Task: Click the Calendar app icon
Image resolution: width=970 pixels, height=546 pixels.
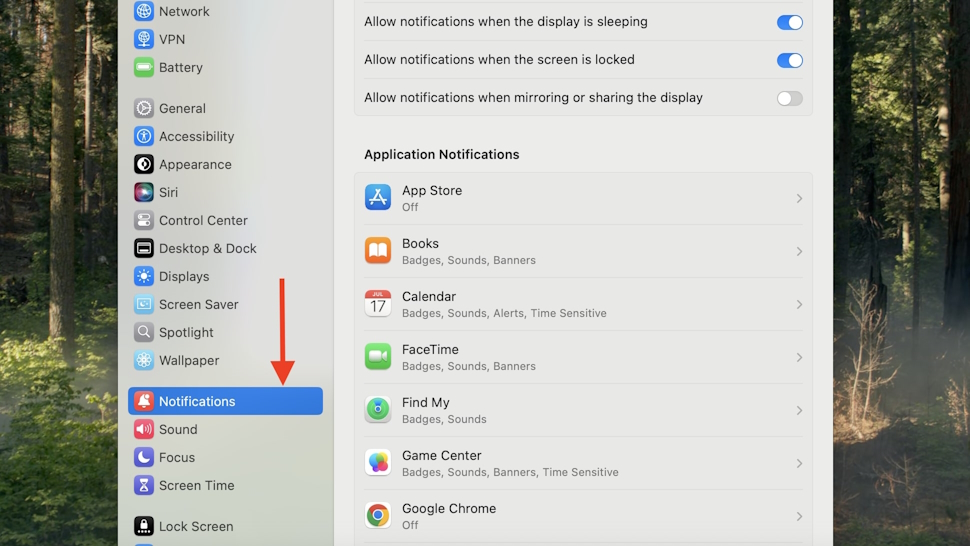Action: (377, 304)
